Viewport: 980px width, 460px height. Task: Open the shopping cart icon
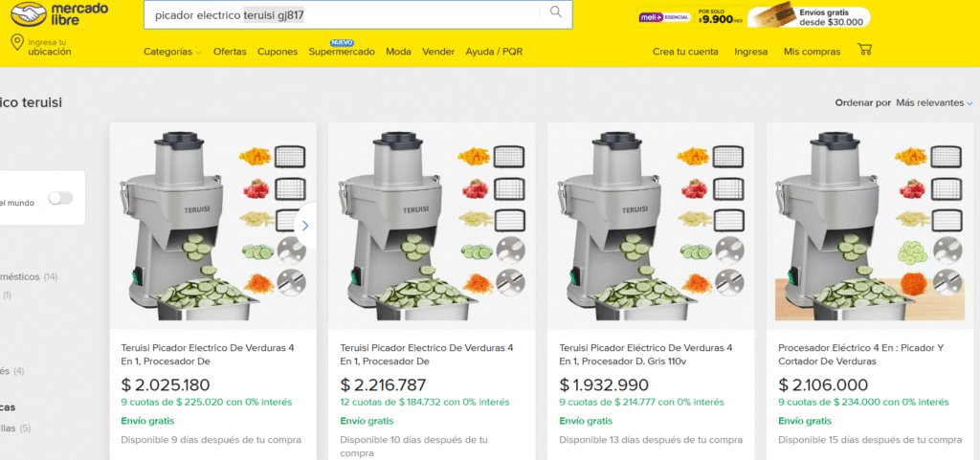[864, 51]
